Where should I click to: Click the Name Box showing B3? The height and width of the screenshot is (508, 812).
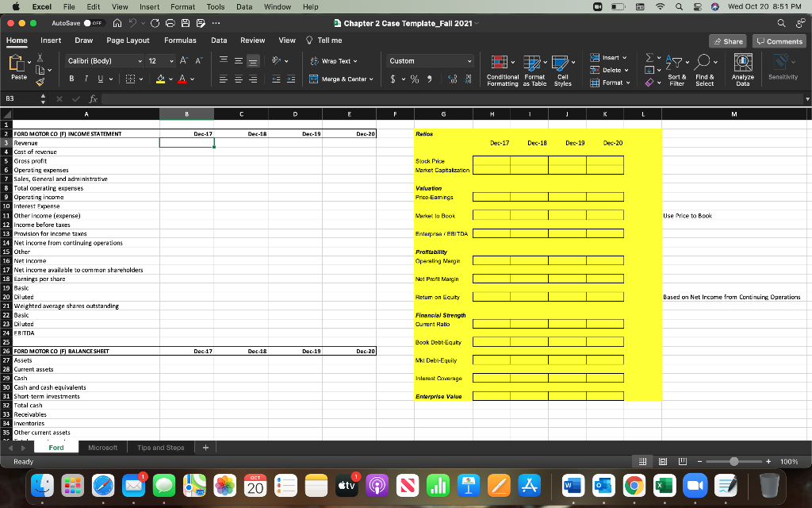tap(20, 98)
